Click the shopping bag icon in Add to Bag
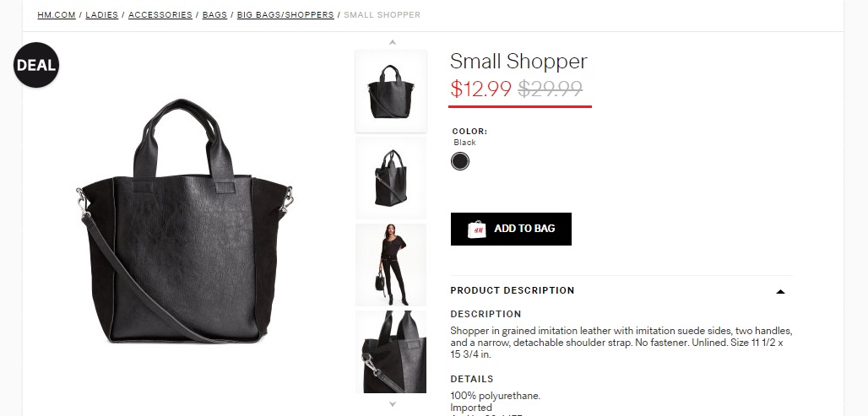The image size is (868, 416). (x=476, y=229)
